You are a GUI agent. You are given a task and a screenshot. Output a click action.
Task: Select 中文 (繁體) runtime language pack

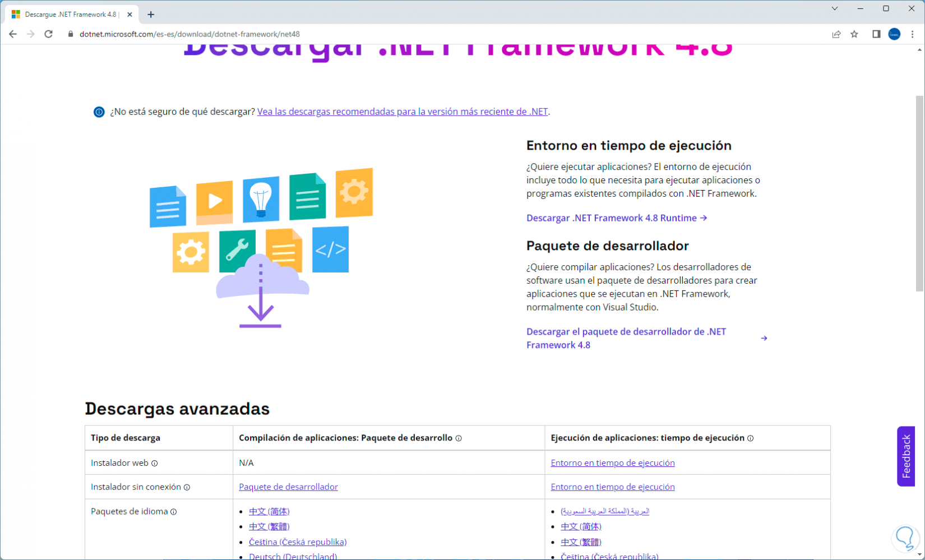pyautogui.click(x=581, y=542)
